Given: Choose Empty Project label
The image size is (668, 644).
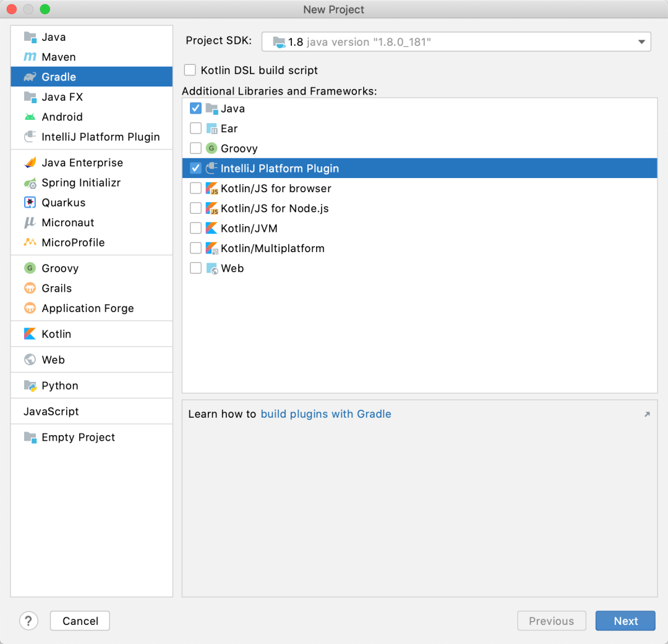Looking at the screenshot, I should [x=79, y=437].
